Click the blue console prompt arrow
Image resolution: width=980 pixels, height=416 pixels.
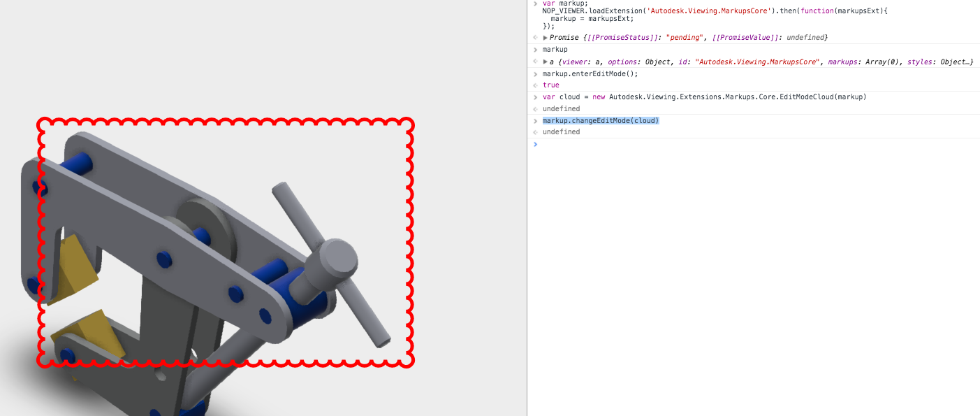pos(535,144)
